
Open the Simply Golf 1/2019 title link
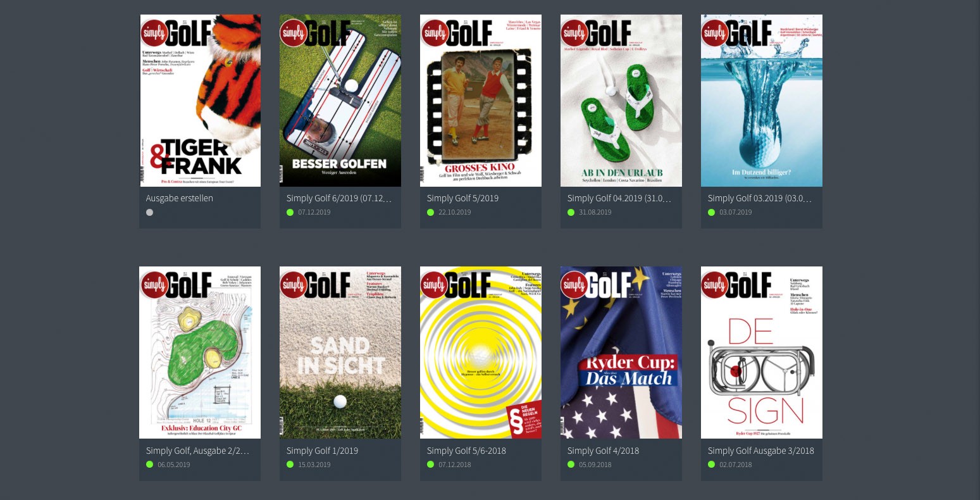click(x=322, y=451)
